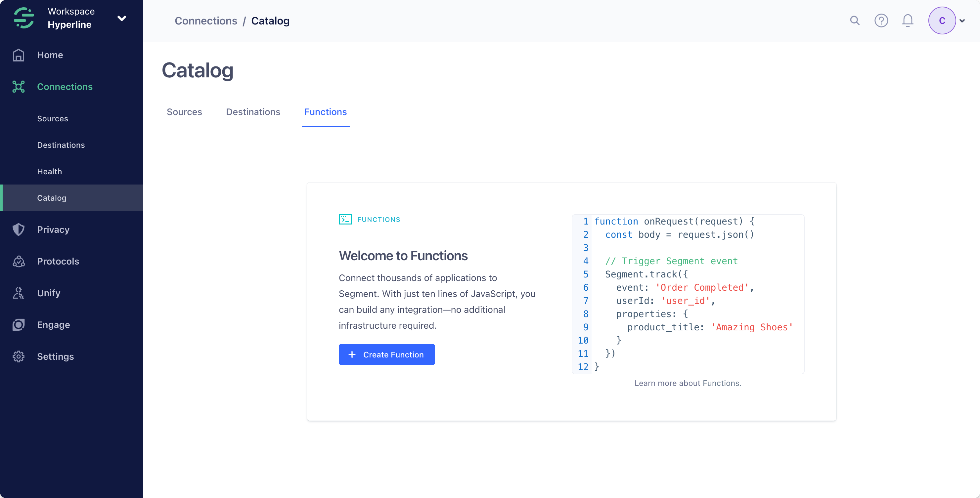Viewport: 980px width, 498px height.
Task: Click the Trigger Segment event comment
Action: 671,261
